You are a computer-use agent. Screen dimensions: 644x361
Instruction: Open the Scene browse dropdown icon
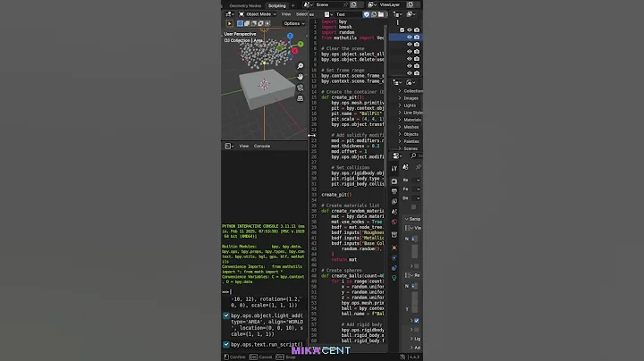(x=308, y=4)
